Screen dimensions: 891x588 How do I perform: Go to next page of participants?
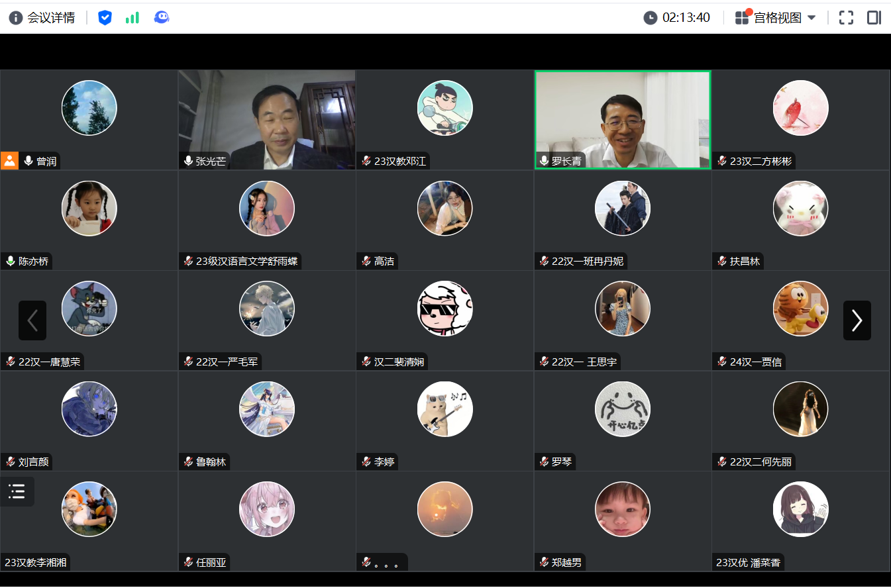pyautogui.click(x=857, y=320)
